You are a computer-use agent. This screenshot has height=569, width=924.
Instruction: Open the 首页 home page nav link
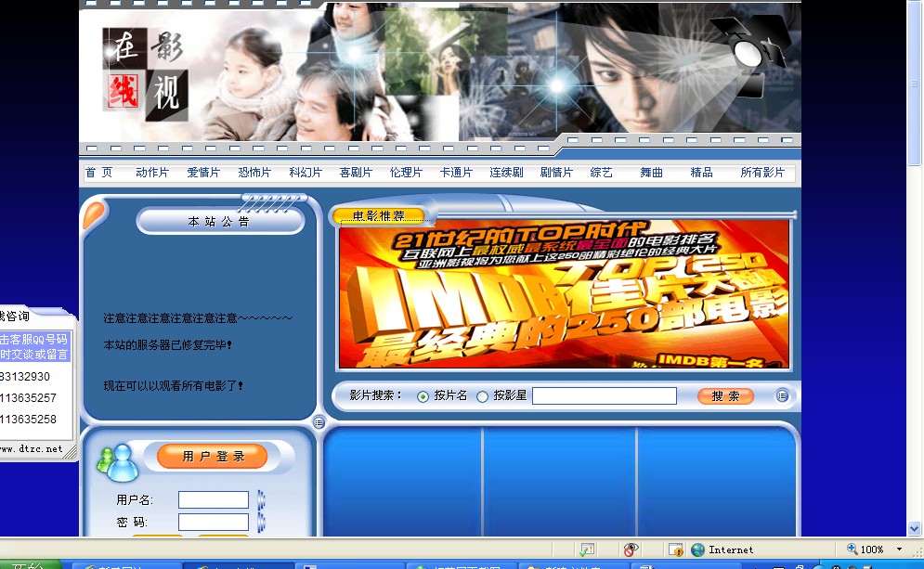point(99,173)
